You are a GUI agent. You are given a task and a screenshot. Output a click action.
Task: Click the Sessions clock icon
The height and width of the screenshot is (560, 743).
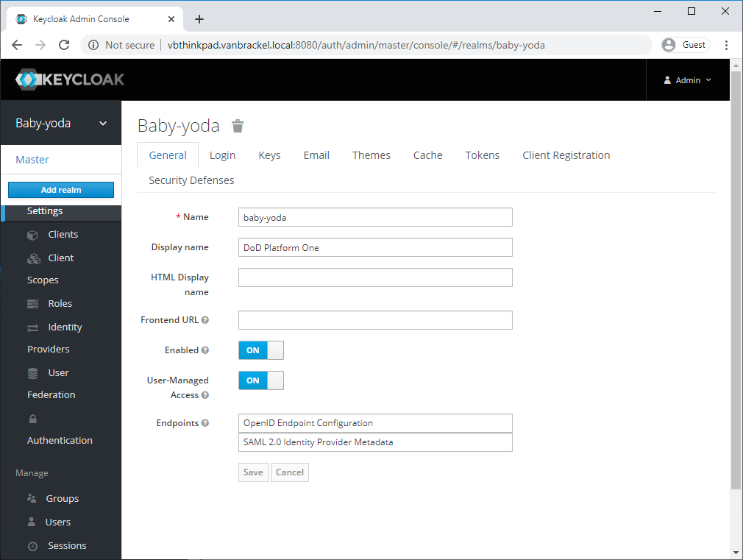coord(32,546)
